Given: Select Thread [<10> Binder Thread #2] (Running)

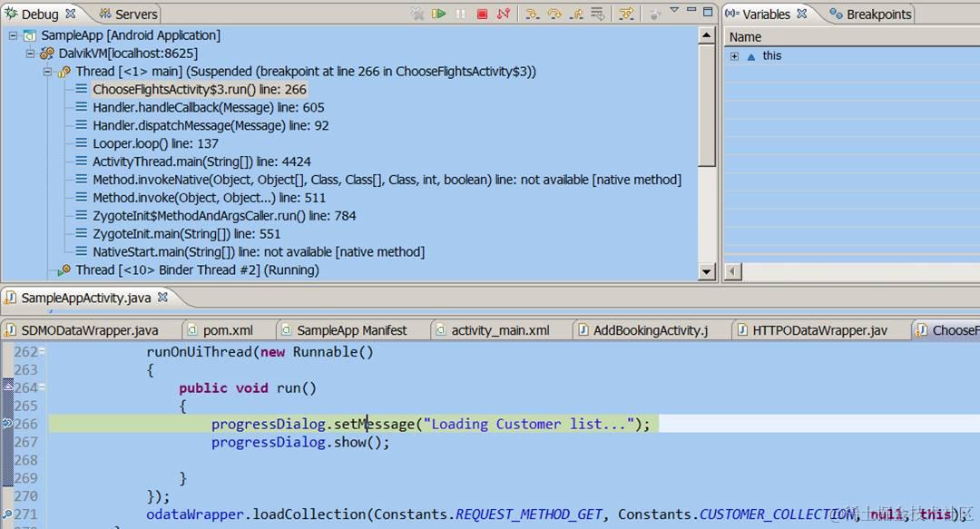Looking at the screenshot, I should [198, 270].
